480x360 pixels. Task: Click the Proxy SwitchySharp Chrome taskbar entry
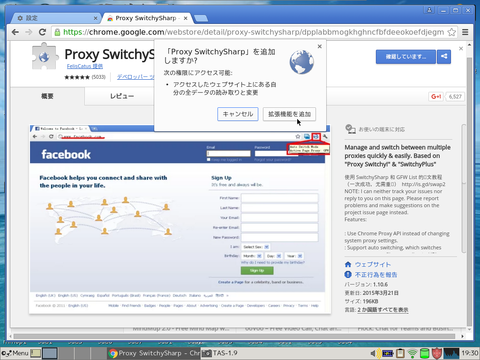[x=154, y=353]
